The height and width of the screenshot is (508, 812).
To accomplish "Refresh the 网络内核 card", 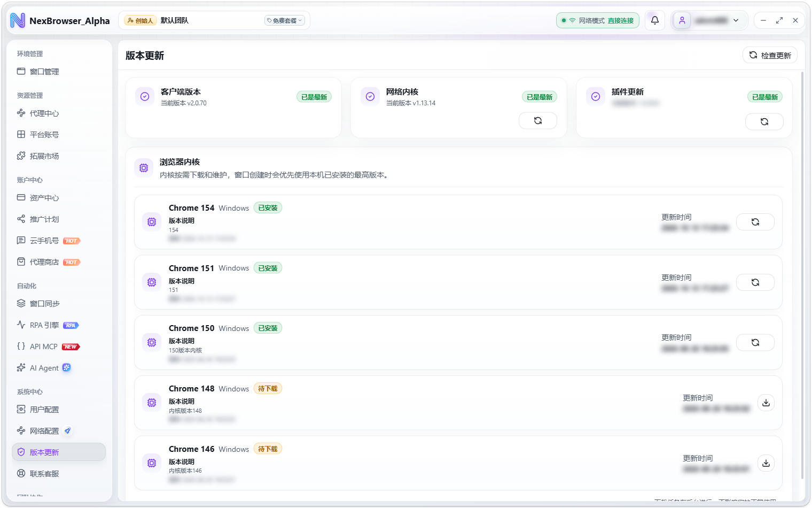I will 538,121.
